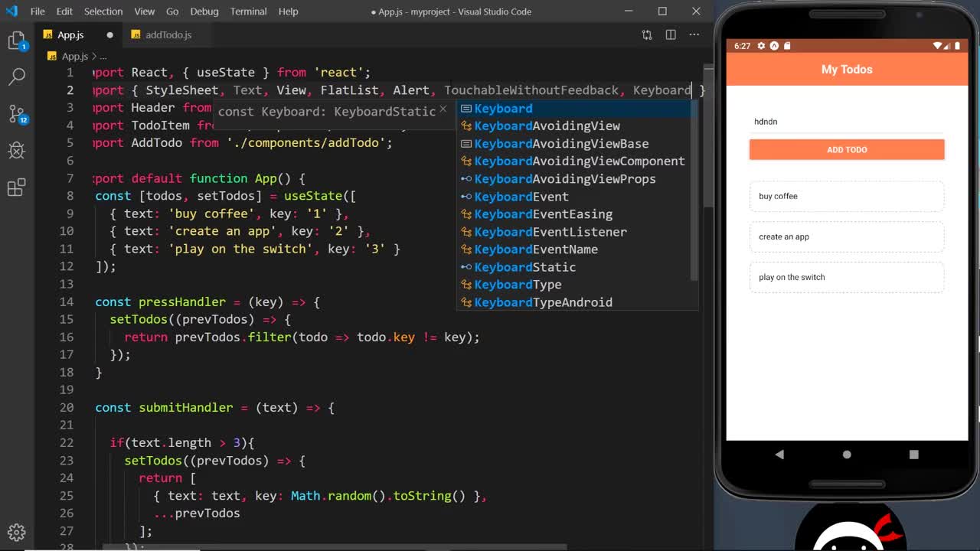Open the Terminal menu

tap(248, 11)
